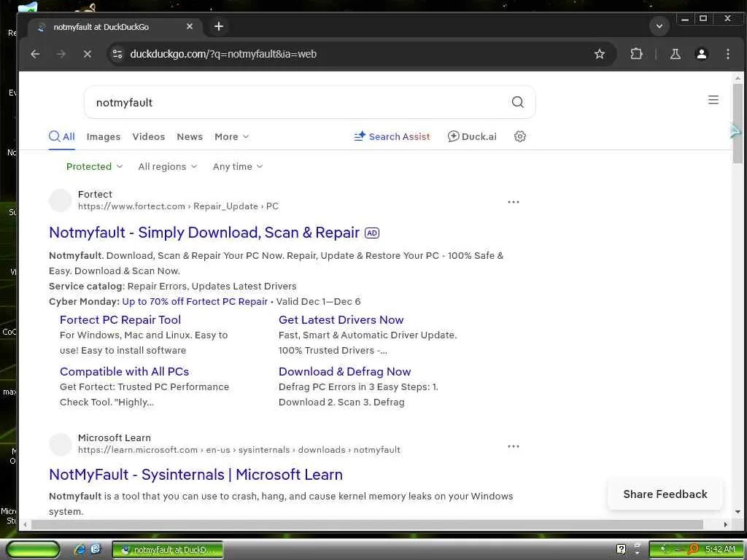Open the All regions dropdown
Viewport: 747px width, 560px height.
point(167,167)
